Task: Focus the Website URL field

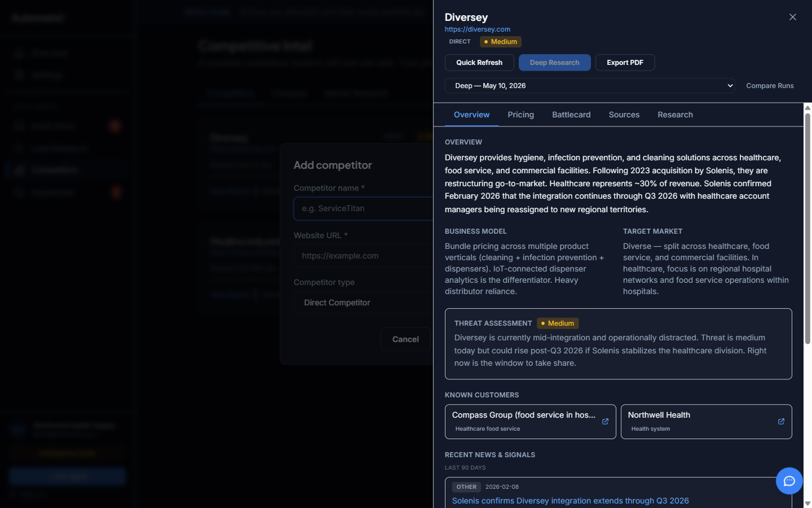Action: point(363,256)
